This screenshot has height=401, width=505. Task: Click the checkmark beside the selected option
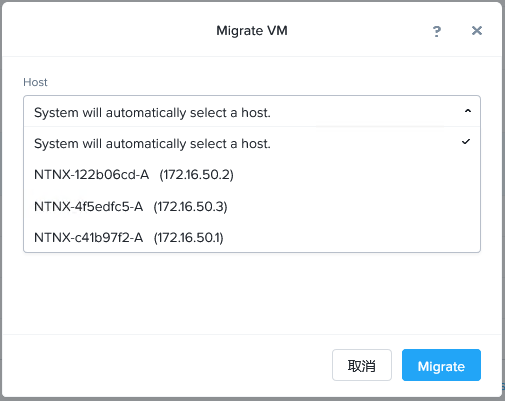pyautogui.click(x=466, y=142)
